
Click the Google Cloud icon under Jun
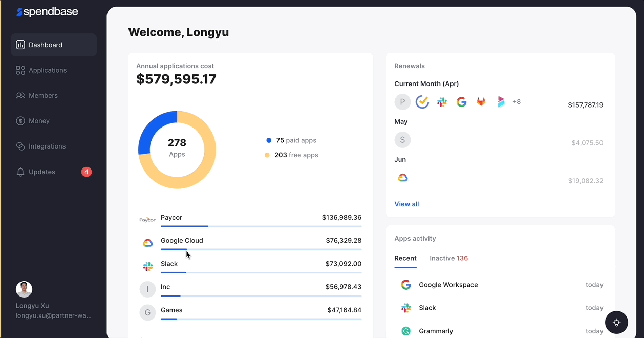point(402,178)
